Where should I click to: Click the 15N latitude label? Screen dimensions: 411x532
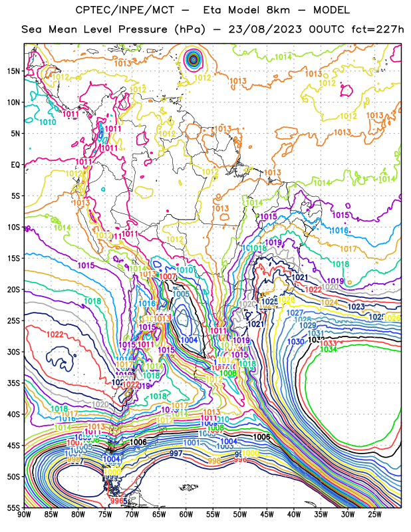tap(13, 71)
